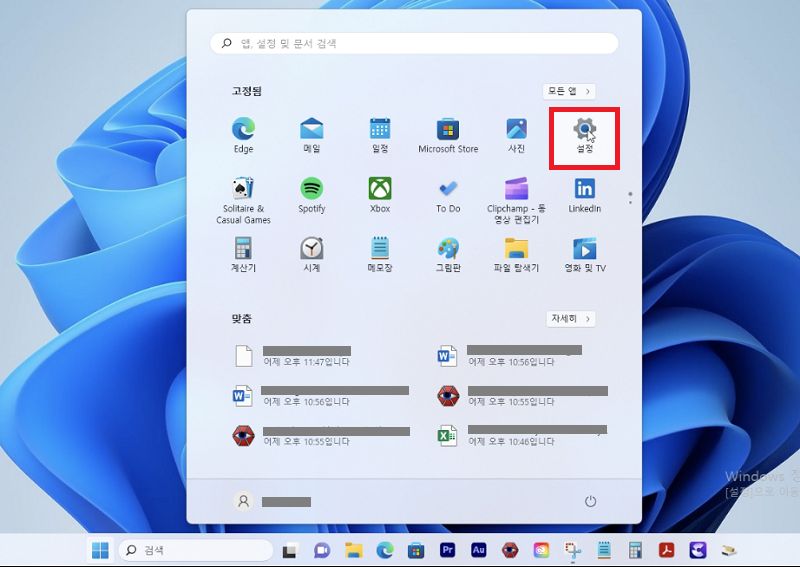Open 파일 탐색기 (File Explorer) pinned app
This screenshot has height=567, width=800.
click(x=516, y=255)
